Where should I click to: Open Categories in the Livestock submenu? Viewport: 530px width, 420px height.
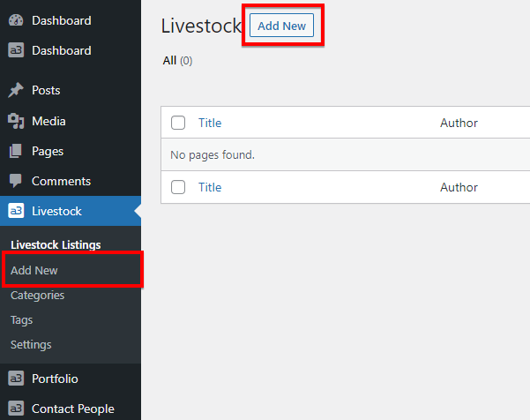coord(37,296)
